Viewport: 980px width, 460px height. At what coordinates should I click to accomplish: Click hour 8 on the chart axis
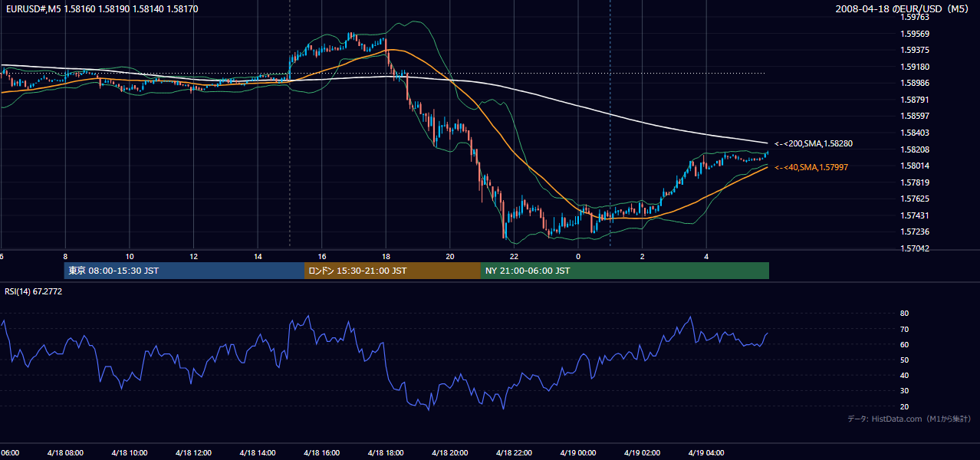65,256
